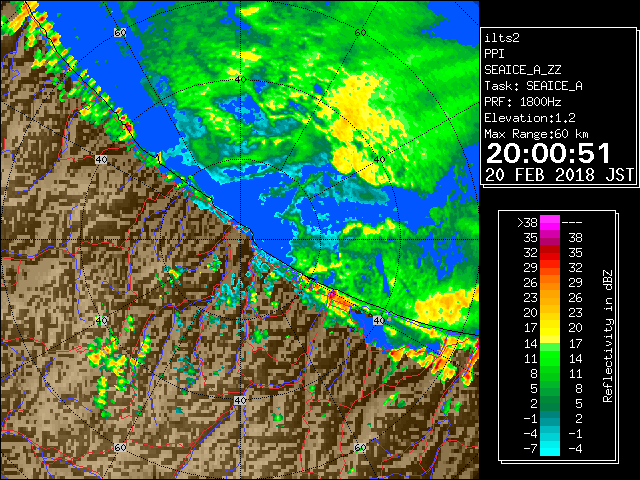Click the yellow swatch beside left-column '17'

pos(550,328)
